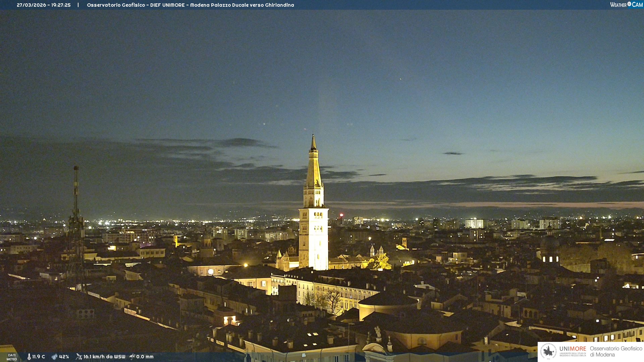Click the UNIMORE logo wordmark

pos(573,349)
